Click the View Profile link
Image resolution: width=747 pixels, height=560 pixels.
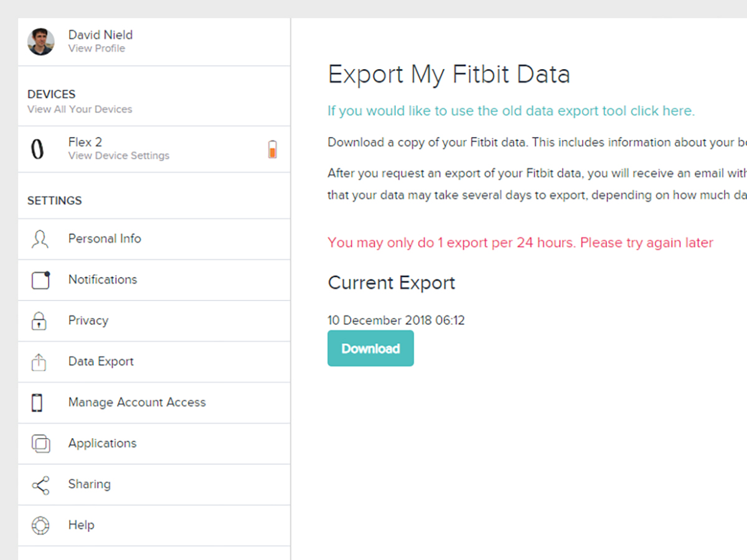(x=96, y=49)
